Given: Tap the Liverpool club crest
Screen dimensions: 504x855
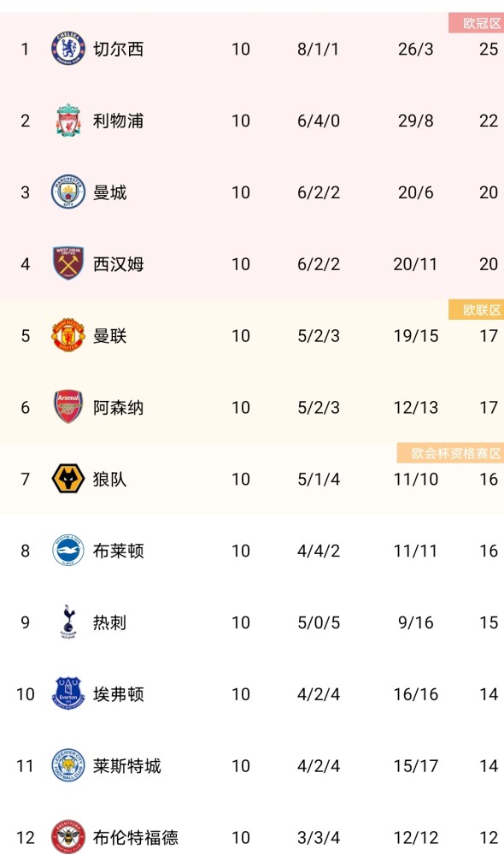Looking at the screenshot, I should 68,120.
